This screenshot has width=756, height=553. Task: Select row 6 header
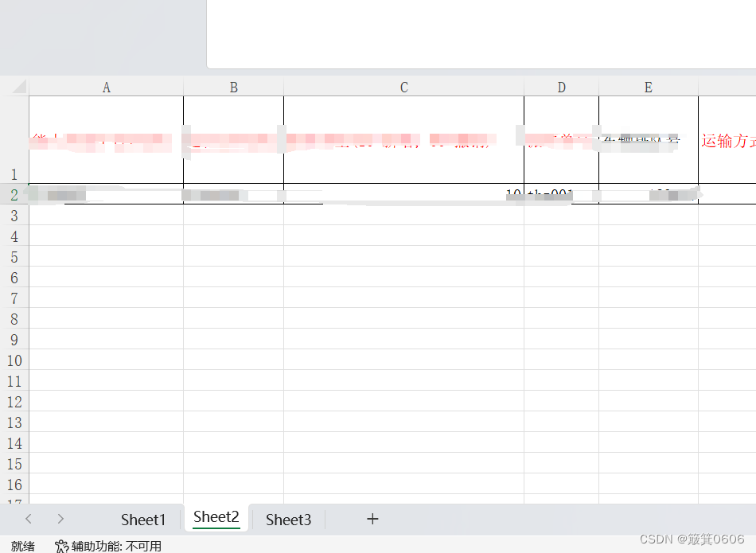(14, 277)
